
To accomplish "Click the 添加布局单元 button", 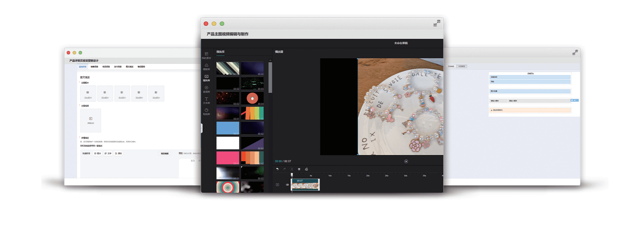I will [x=530, y=110].
